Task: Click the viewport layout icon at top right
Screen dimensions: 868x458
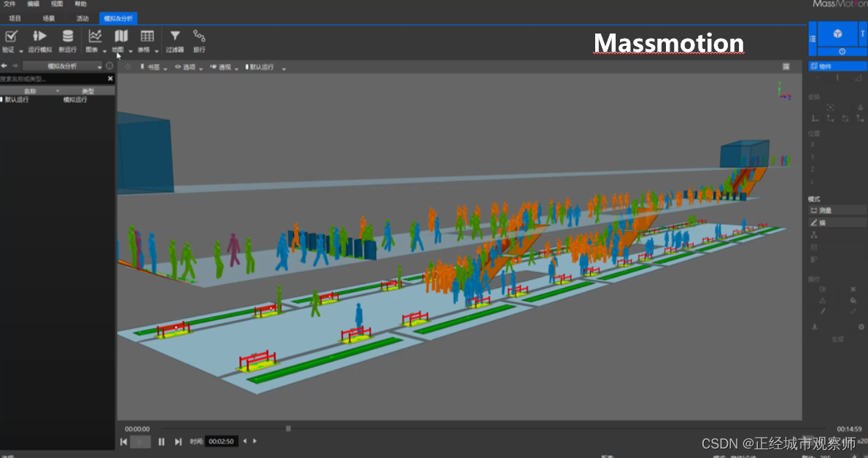Action: [786, 66]
